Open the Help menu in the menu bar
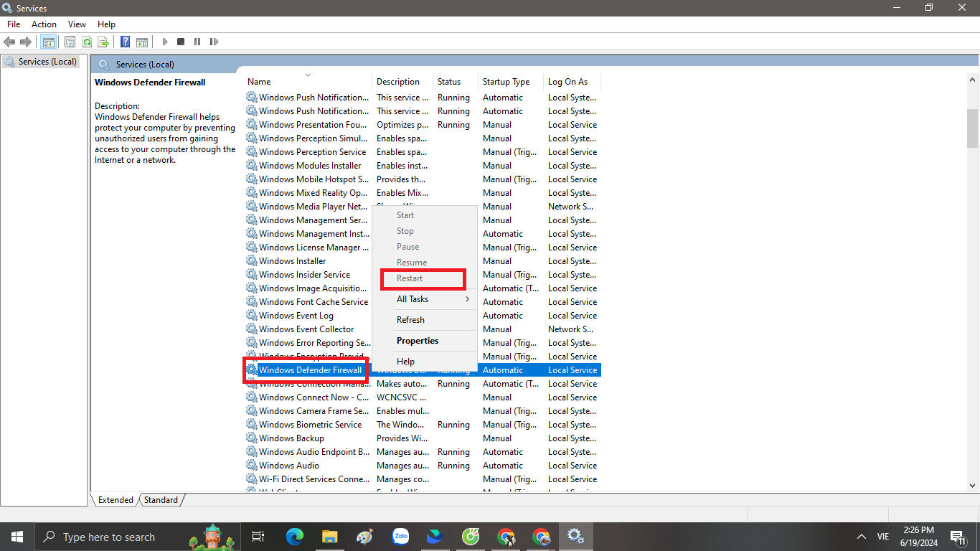The height and width of the screenshot is (551, 980). coord(106,24)
